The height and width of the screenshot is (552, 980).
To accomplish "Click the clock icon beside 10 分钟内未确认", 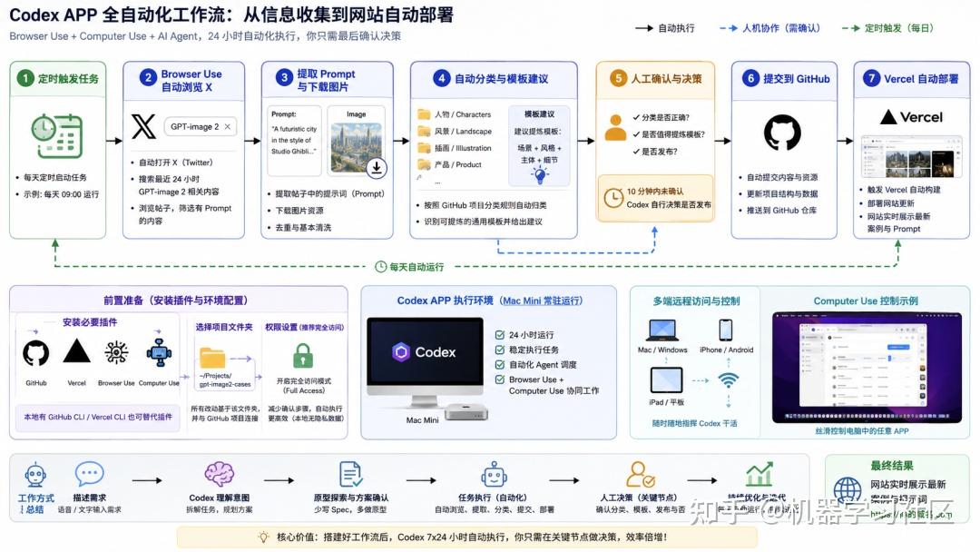I will [613, 198].
